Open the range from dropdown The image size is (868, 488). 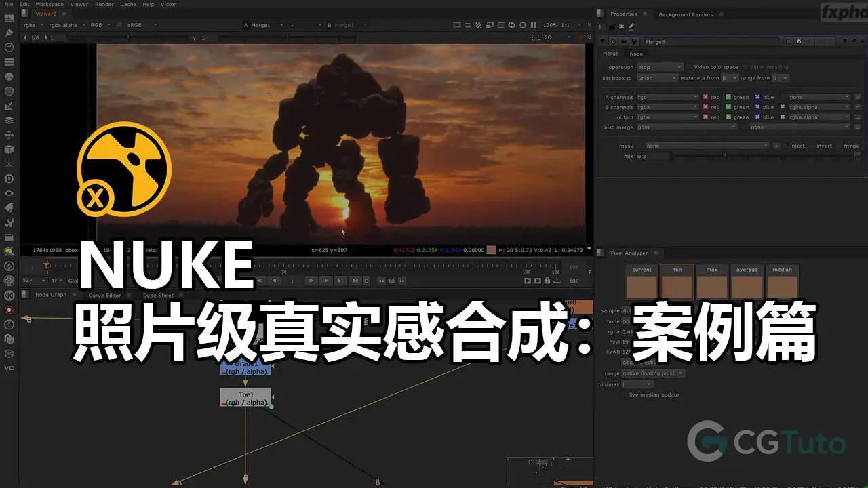[x=780, y=78]
